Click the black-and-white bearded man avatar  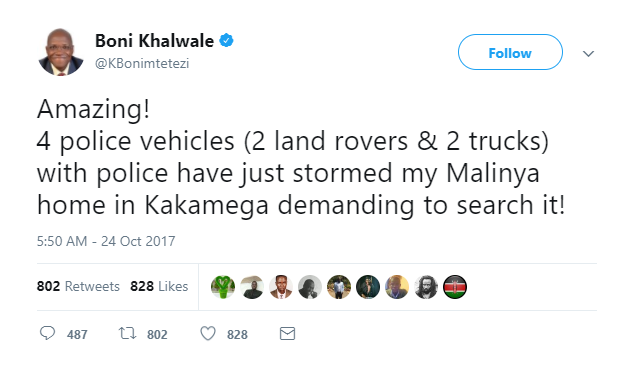tap(426, 287)
